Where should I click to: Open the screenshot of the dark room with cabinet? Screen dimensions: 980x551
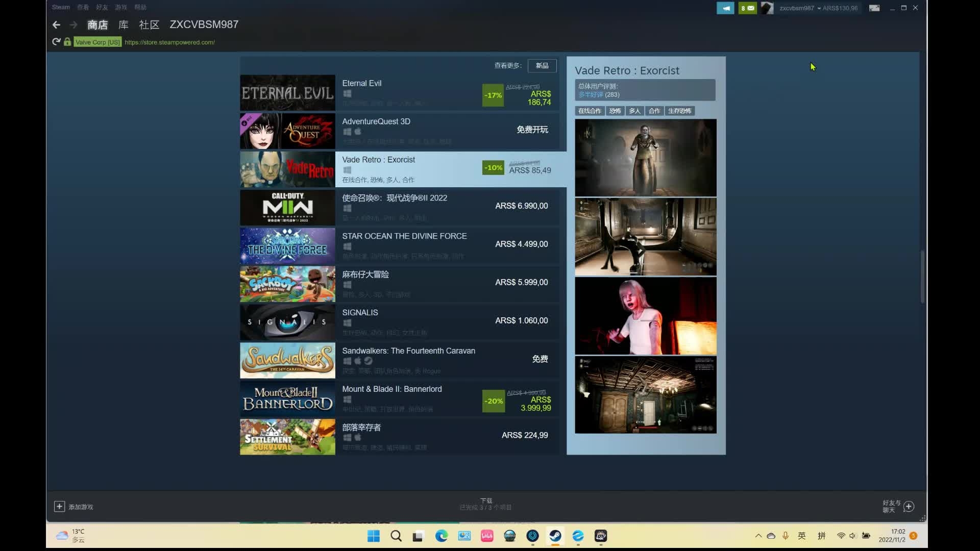tap(646, 395)
